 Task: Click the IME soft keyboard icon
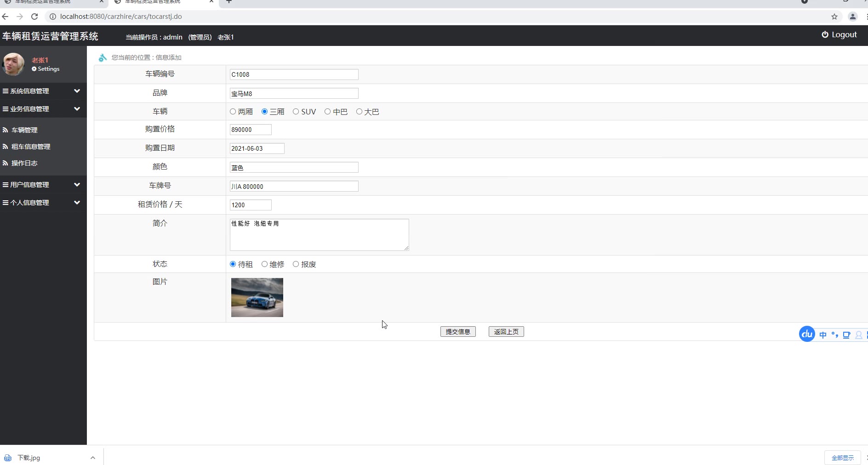846,335
